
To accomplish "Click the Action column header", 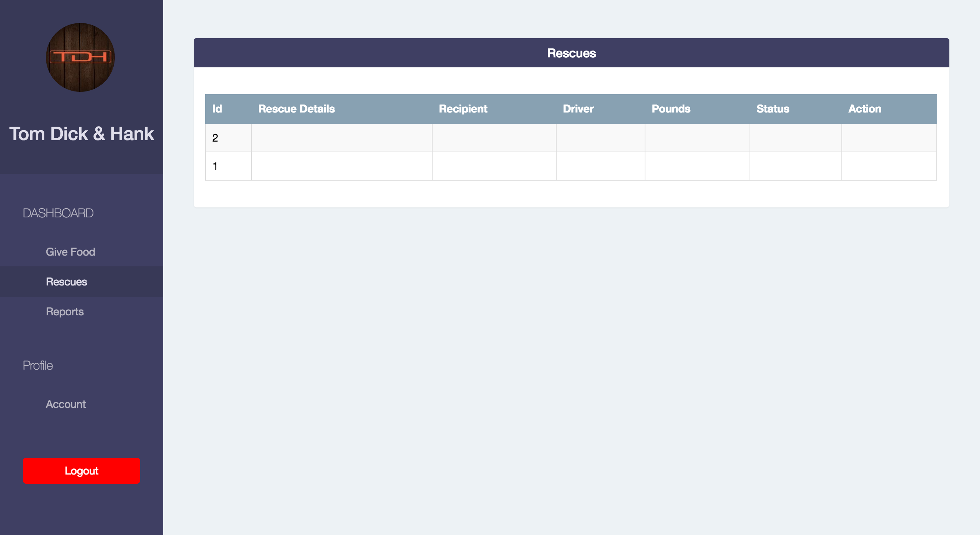I will click(889, 109).
